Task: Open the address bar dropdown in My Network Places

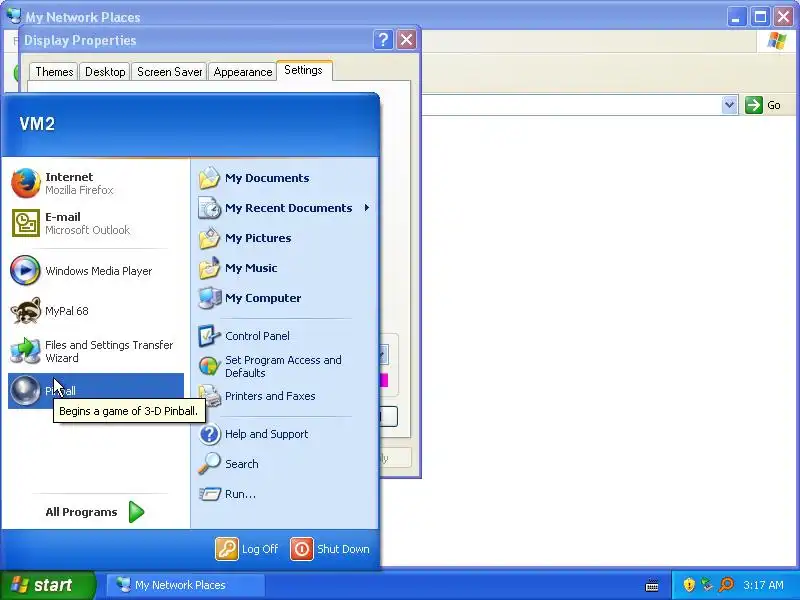Action: [730, 105]
